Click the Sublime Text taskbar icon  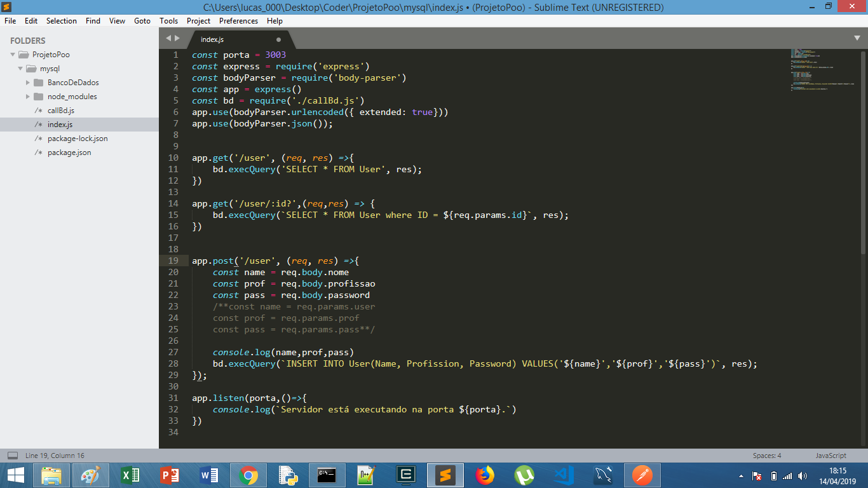[x=445, y=475]
